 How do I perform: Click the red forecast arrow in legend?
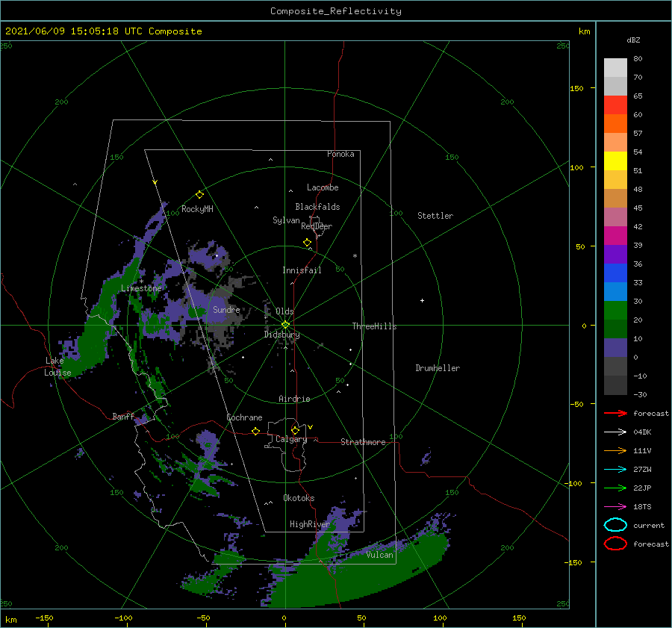point(615,413)
